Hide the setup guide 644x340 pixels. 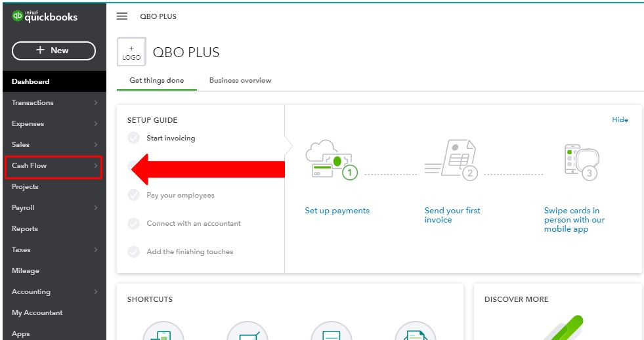click(620, 119)
